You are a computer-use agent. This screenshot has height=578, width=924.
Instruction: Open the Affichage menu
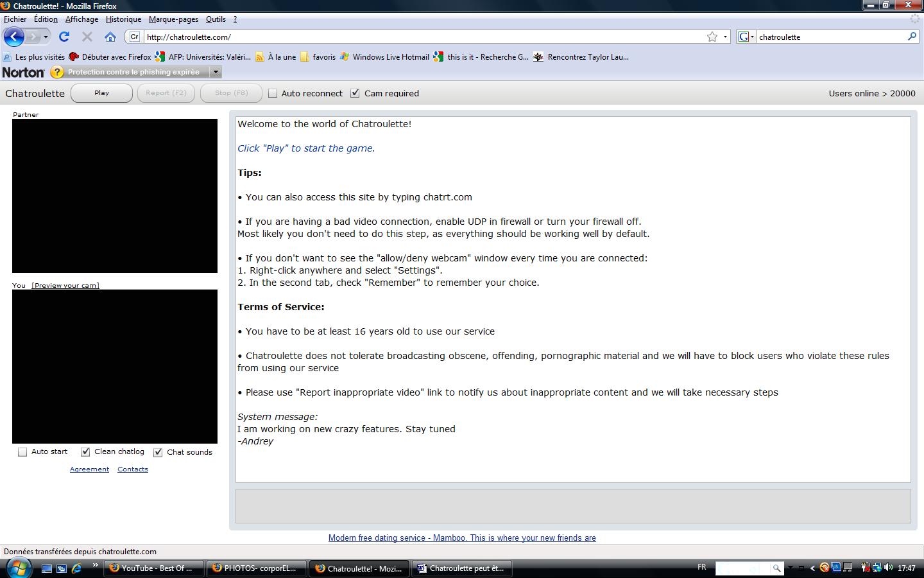81,19
